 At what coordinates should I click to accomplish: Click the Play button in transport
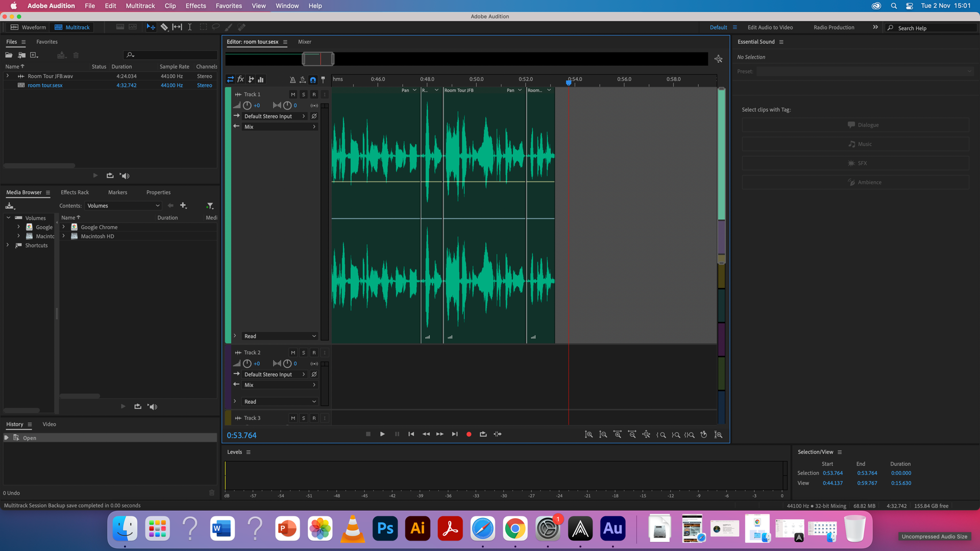382,434
